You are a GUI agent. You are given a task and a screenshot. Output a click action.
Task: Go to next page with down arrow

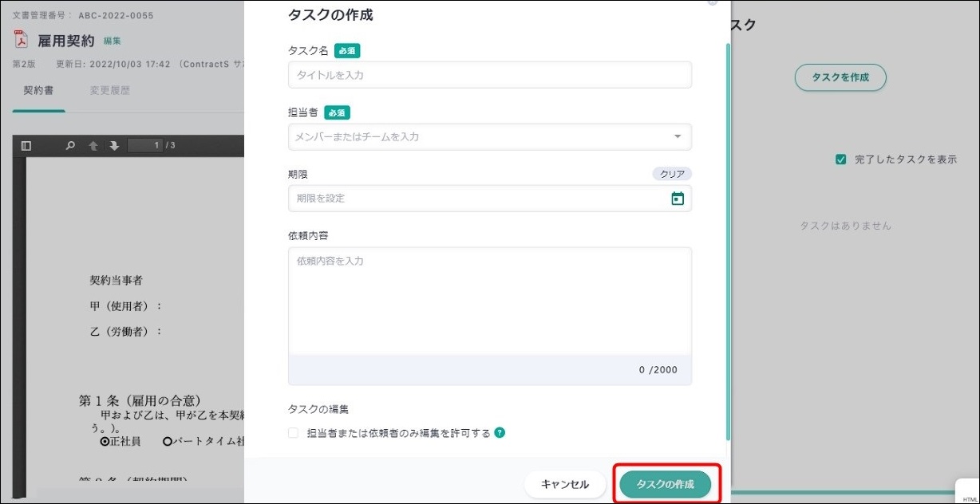click(114, 145)
